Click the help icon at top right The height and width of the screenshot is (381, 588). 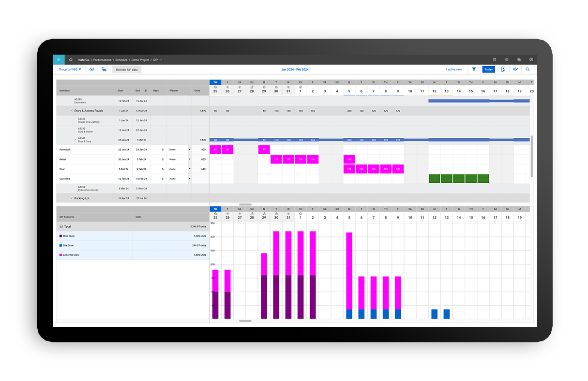pyautogui.click(x=531, y=59)
